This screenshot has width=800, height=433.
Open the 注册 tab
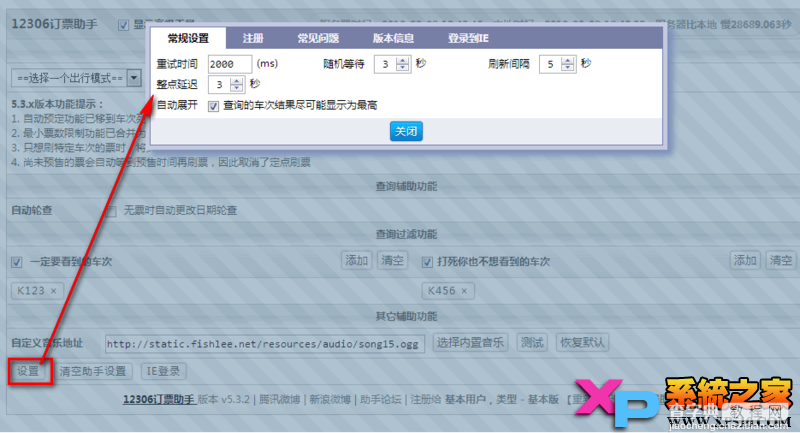click(x=253, y=38)
